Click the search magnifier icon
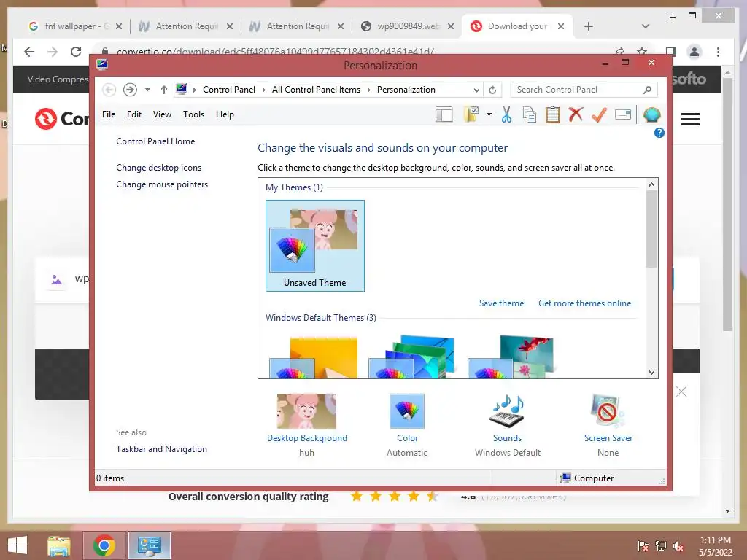 (x=648, y=90)
